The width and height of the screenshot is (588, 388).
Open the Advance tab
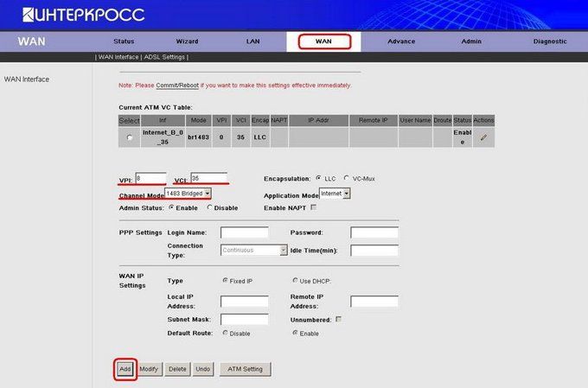(400, 41)
